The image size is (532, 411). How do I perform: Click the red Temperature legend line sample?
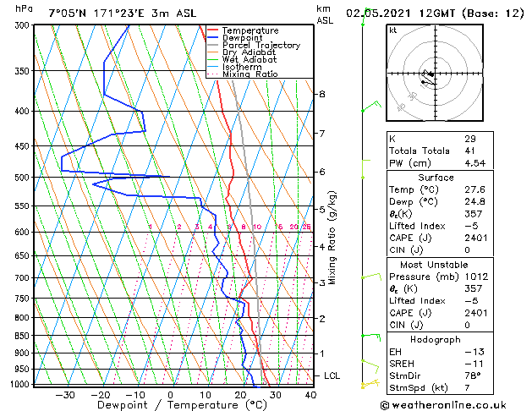pos(213,30)
